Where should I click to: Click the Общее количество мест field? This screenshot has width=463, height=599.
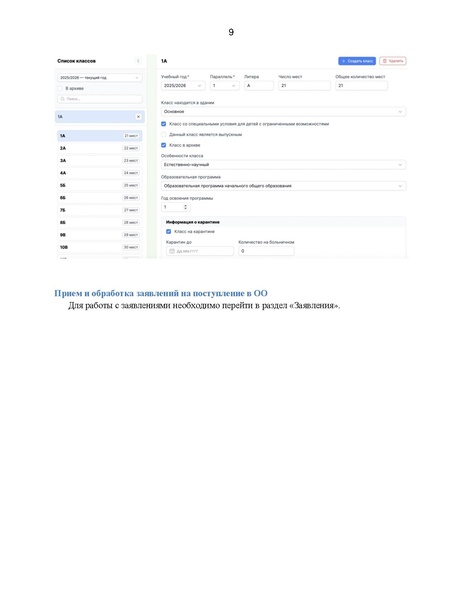361,86
